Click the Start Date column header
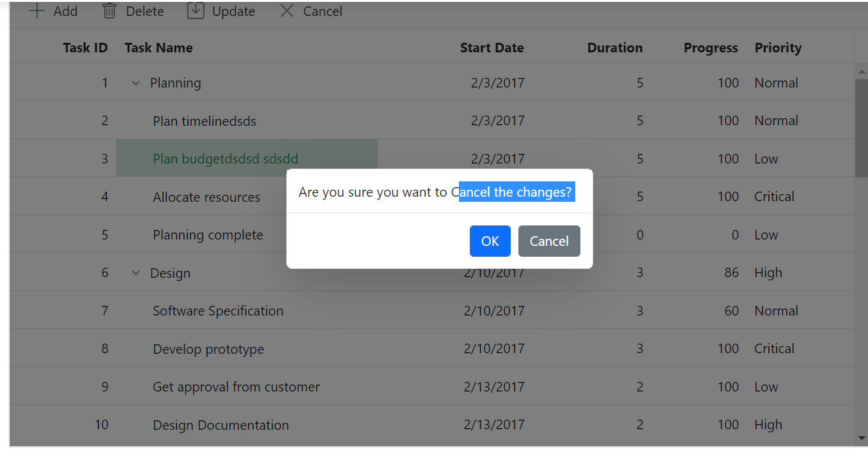Image resolution: width=868 pixels, height=456 pixels. (492, 48)
